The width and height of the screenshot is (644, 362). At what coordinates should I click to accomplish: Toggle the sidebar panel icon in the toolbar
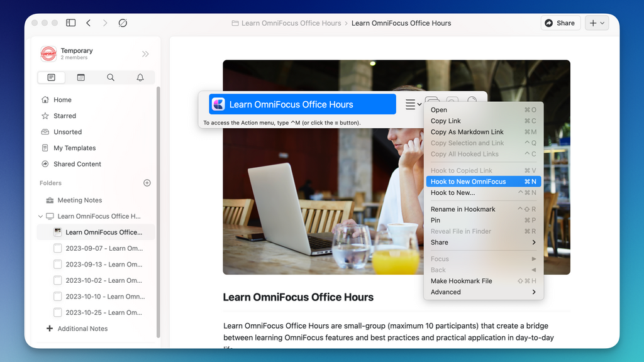click(70, 23)
